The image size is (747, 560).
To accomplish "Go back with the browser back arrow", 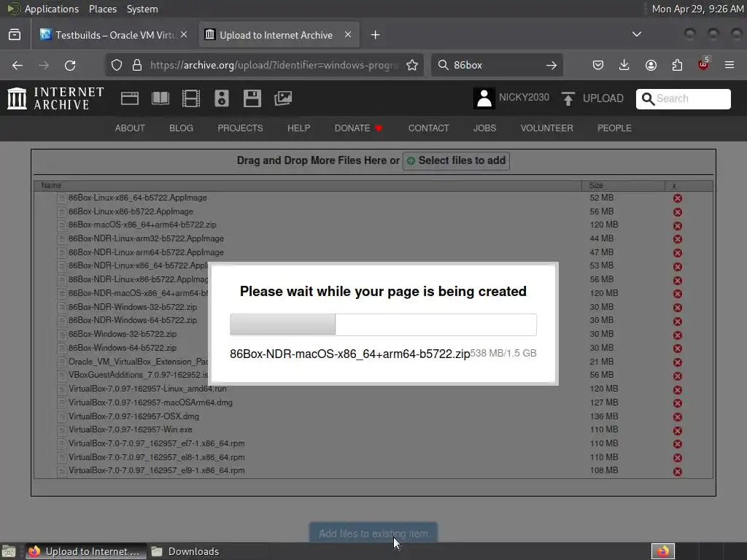I will 18,65.
